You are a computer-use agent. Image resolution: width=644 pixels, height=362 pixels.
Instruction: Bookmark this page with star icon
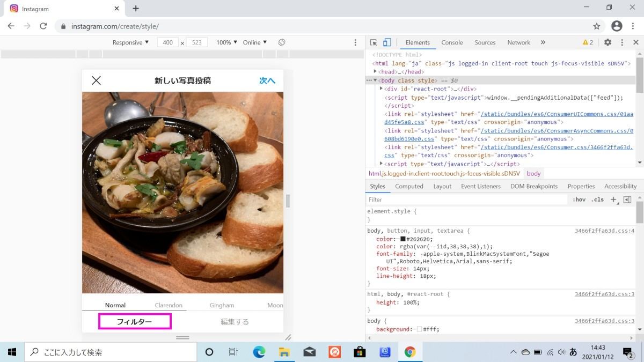(x=597, y=26)
